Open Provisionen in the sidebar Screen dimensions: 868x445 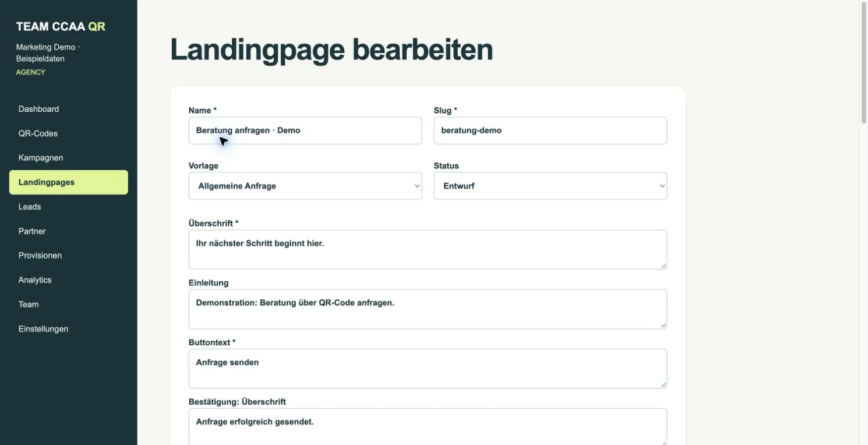pyautogui.click(x=69, y=256)
